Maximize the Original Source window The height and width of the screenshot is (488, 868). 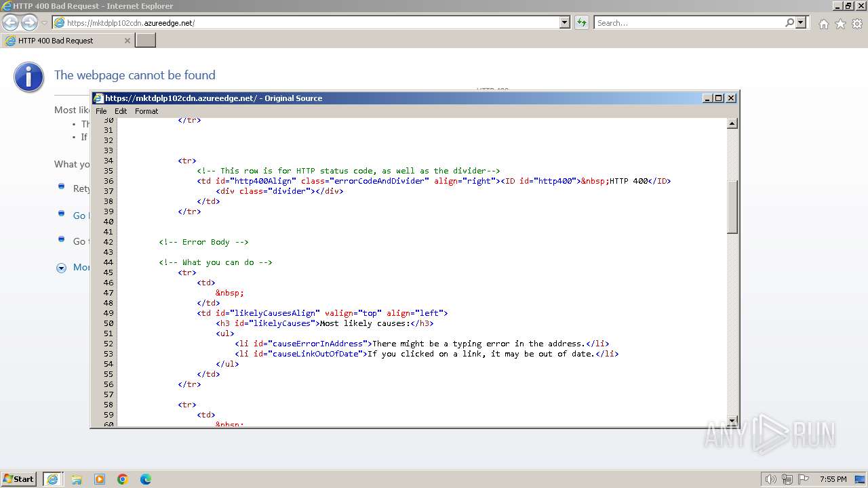coord(719,98)
